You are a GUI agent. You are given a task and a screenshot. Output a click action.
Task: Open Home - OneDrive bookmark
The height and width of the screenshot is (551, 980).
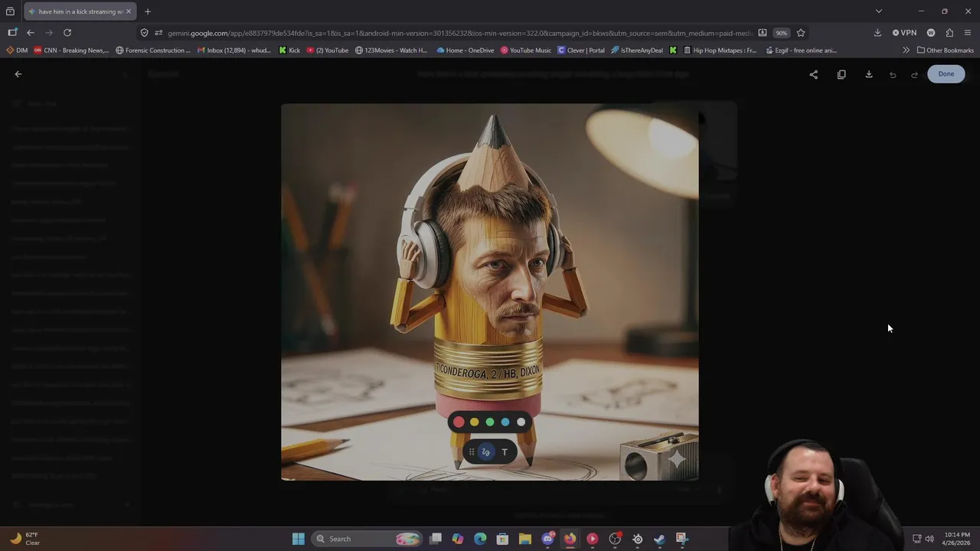(465, 51)
